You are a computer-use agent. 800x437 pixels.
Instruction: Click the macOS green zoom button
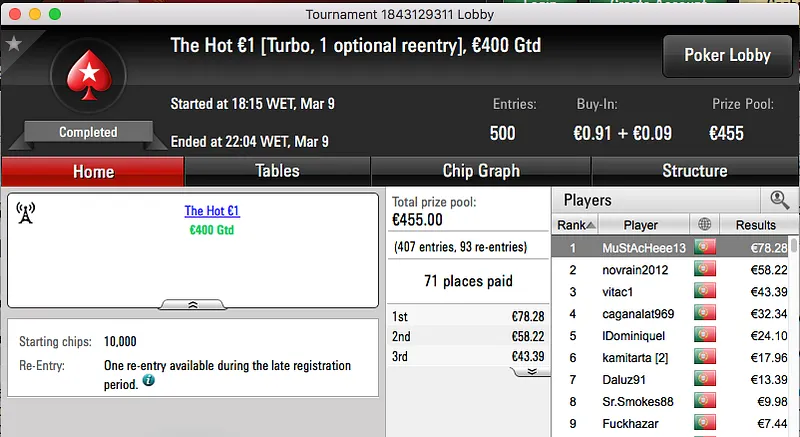[54, 15]
